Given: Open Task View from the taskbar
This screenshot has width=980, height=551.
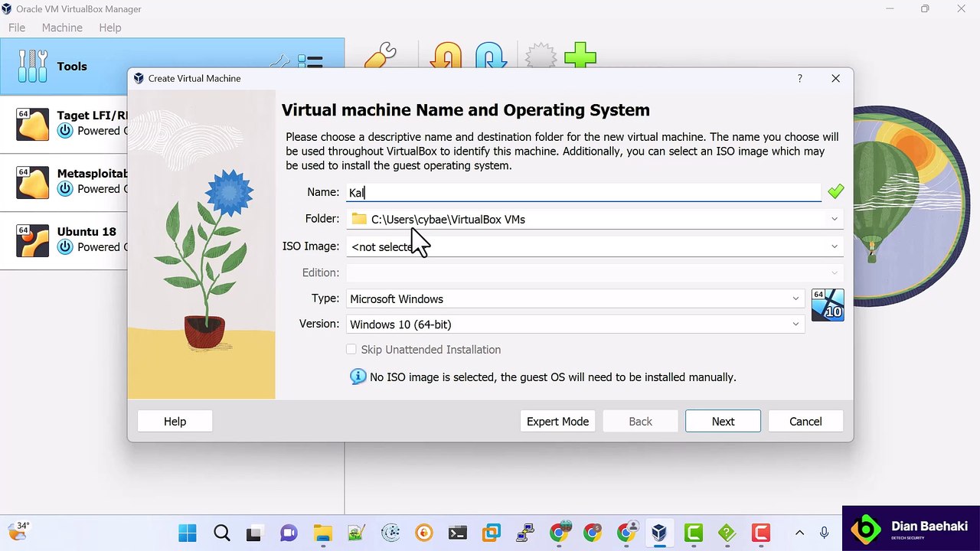Looking at the screenshot, I should pos(253,533).
